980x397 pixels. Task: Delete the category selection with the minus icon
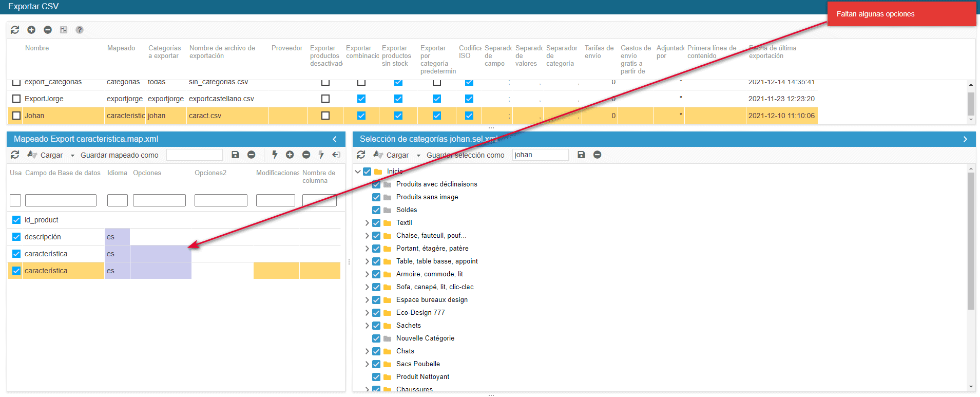597,155
